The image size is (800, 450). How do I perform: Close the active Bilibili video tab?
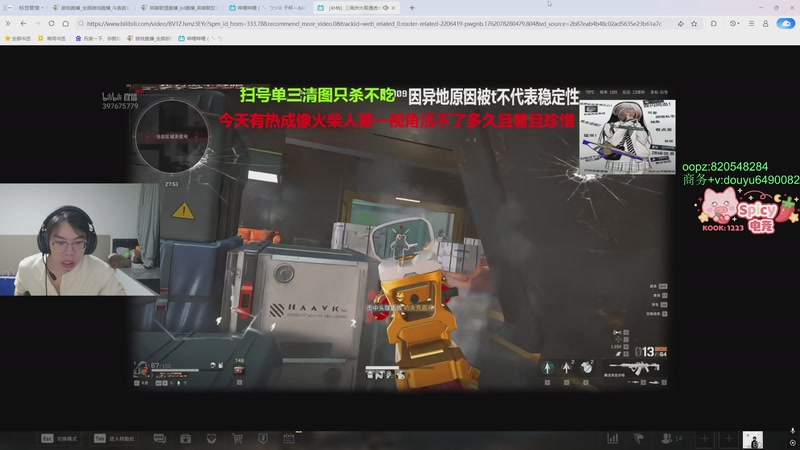coord(393,8)
